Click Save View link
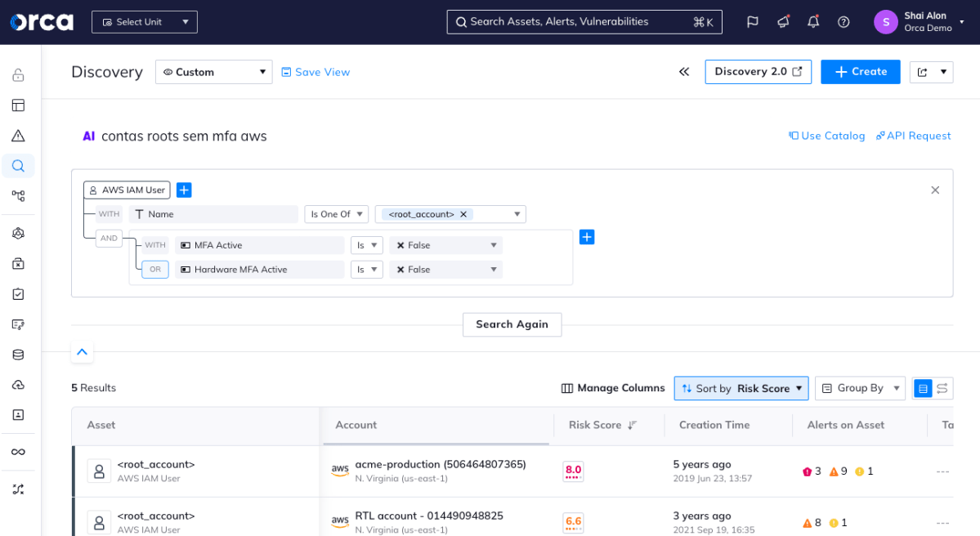The width and height of the screenshot is (980, 536). tap(315, 72)
